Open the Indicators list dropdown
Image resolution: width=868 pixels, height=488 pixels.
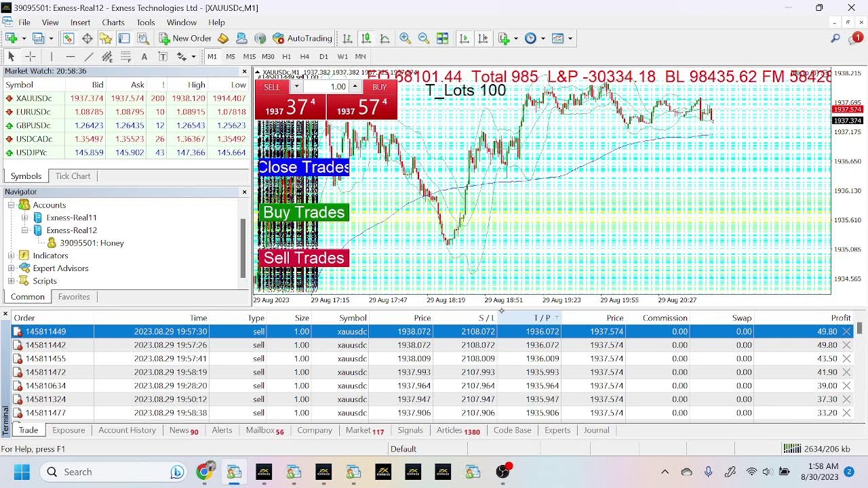(x=515, y=39)
